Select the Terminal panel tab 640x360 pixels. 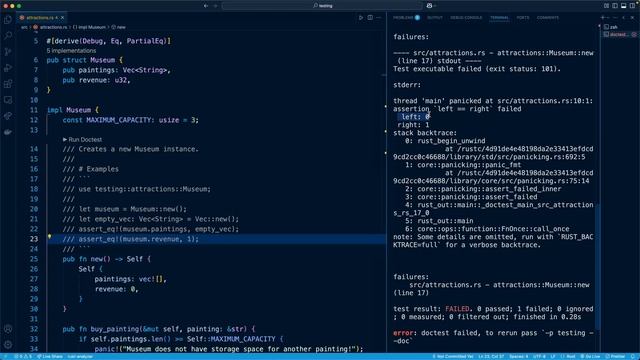(x=499, y=18)
